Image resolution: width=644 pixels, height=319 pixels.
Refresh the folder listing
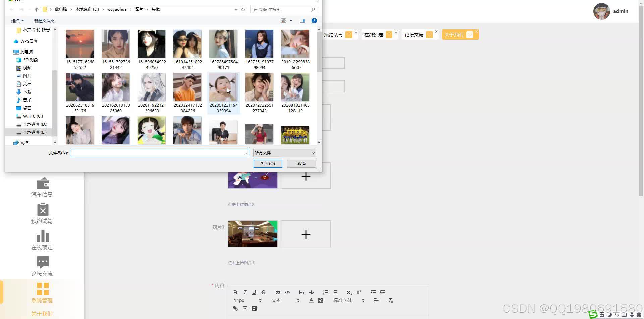tap(243, 9)
